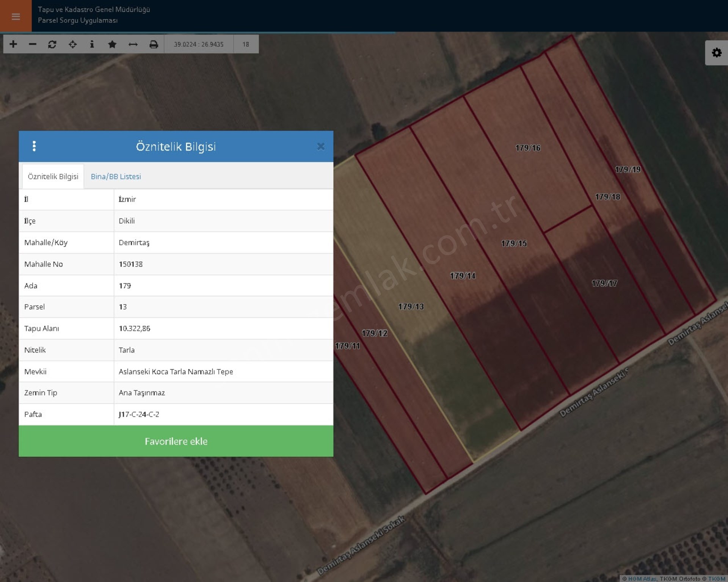Close the Öznitelik Bilgisi panel

(321, 146)
